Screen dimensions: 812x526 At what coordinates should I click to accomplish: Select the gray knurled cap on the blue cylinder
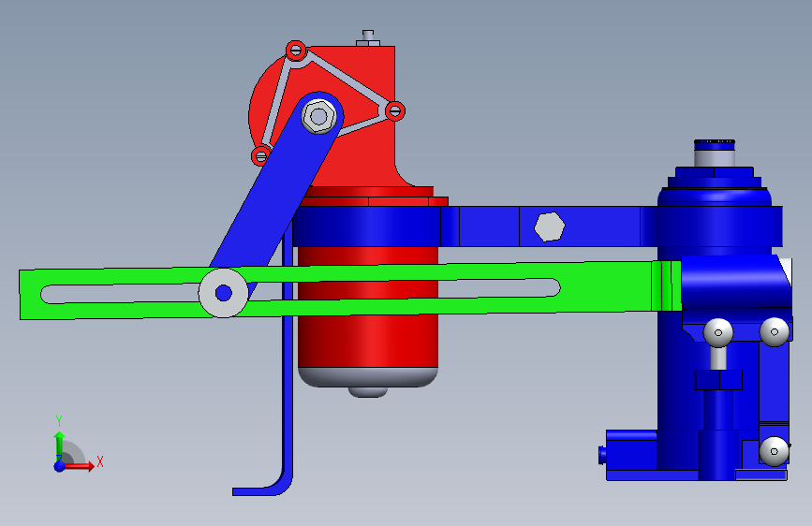click(x=715, y=153)
